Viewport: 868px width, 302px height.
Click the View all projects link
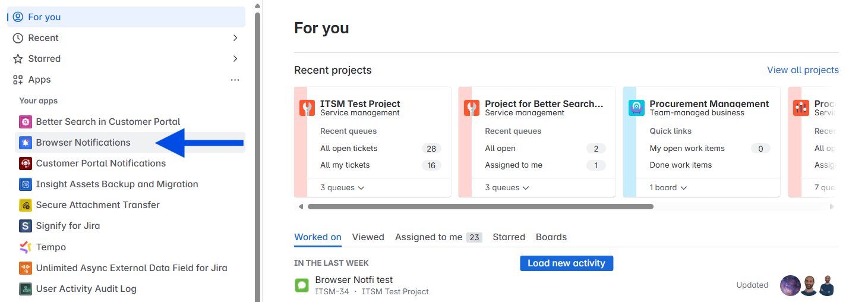[x=803, y=70]
